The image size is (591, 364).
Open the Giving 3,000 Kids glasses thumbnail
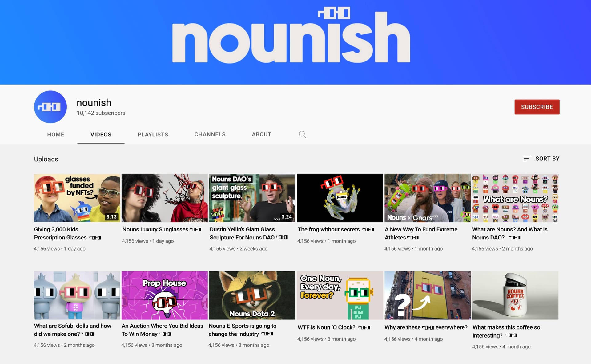[x=77, y=198]
